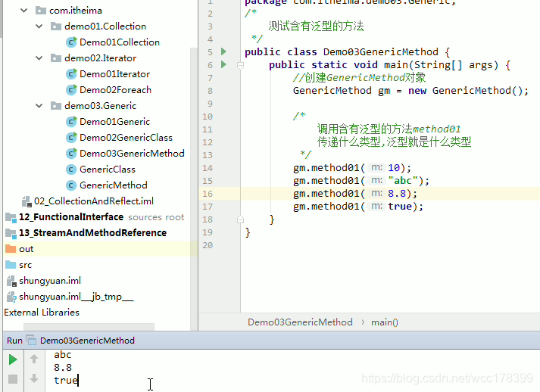The image size is (540, 392).
Task: Click the com.itheima package folder icon
Action: (41, 11)
